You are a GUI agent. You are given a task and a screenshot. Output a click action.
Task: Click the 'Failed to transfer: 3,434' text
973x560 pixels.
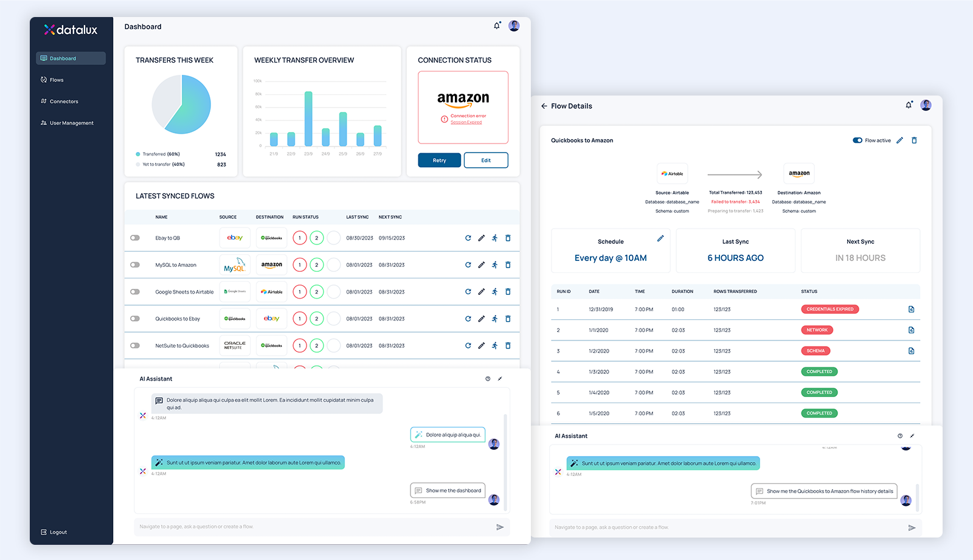pos(735,202)
